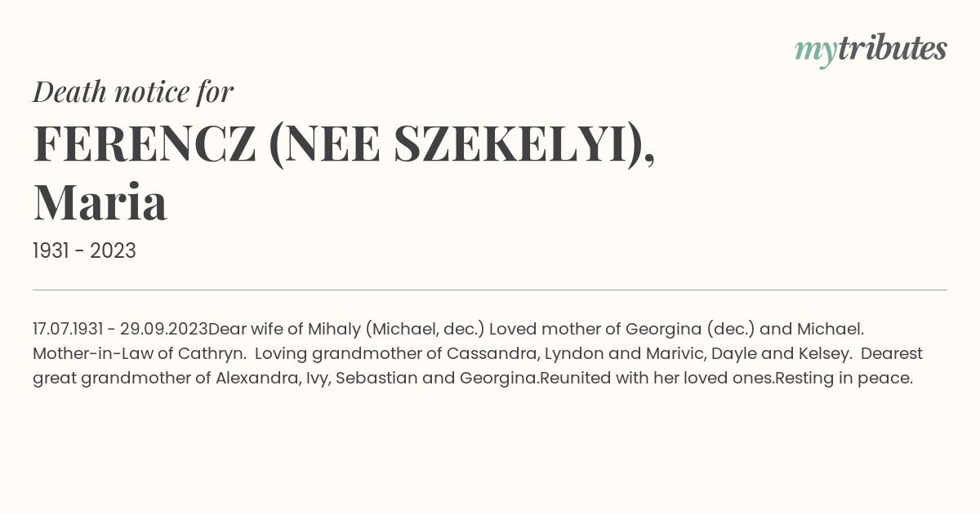Click the text 'Dear wife of Mihaly'
Viewport: 980px width, 514px height.
[283, 330]
